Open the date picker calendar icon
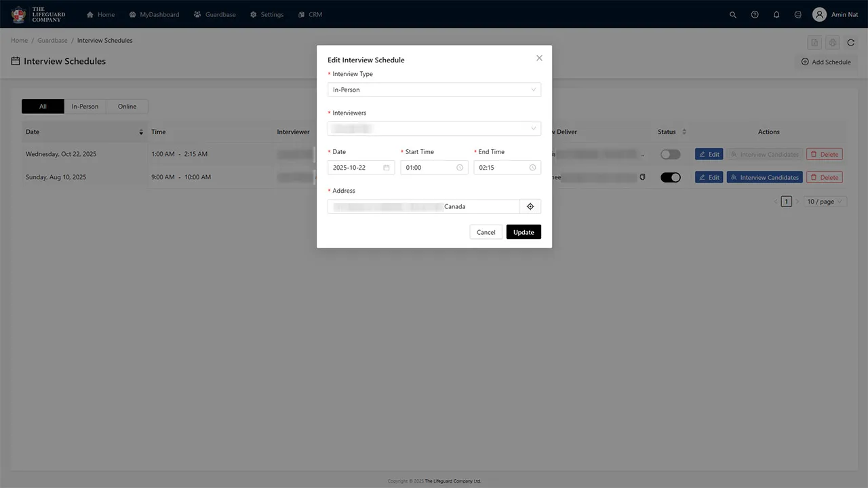 pyautogui.click(x=387, y=168)
